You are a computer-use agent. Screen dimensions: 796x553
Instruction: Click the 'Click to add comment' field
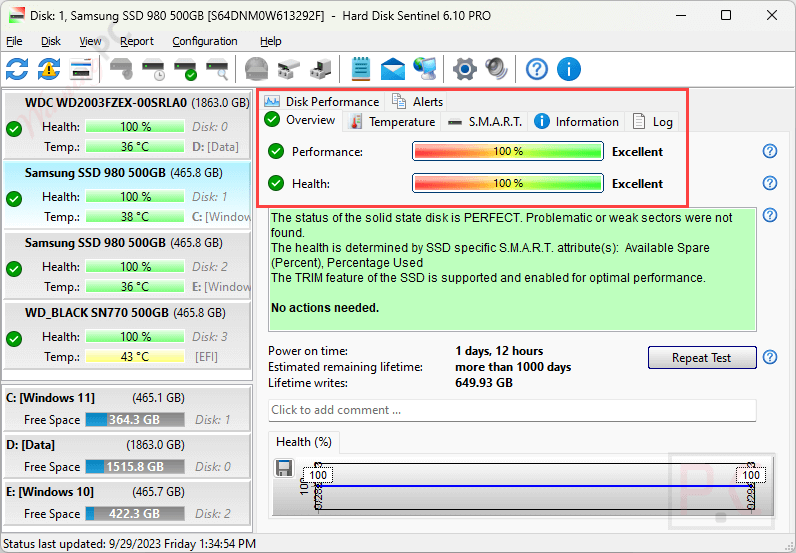pos(512,410)
